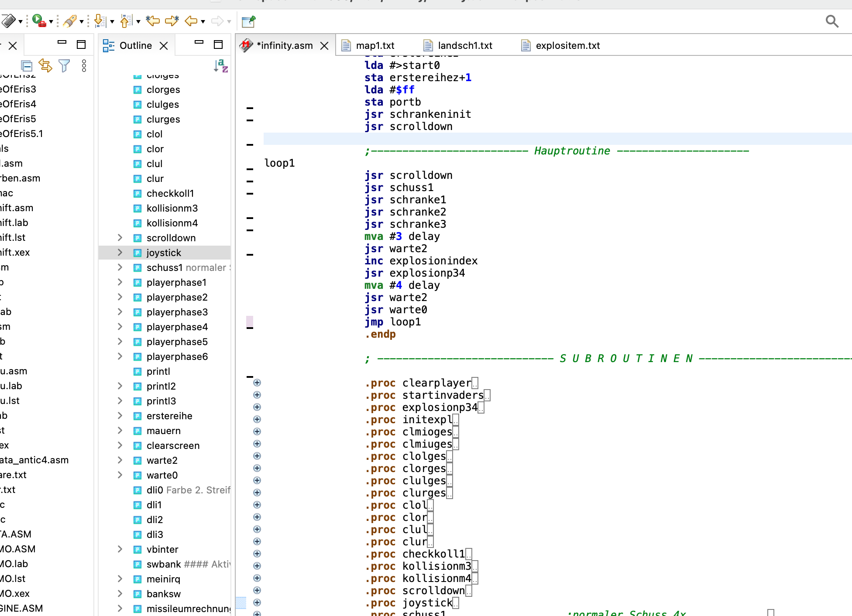Expand the joystick outline node

click(120, 253)
